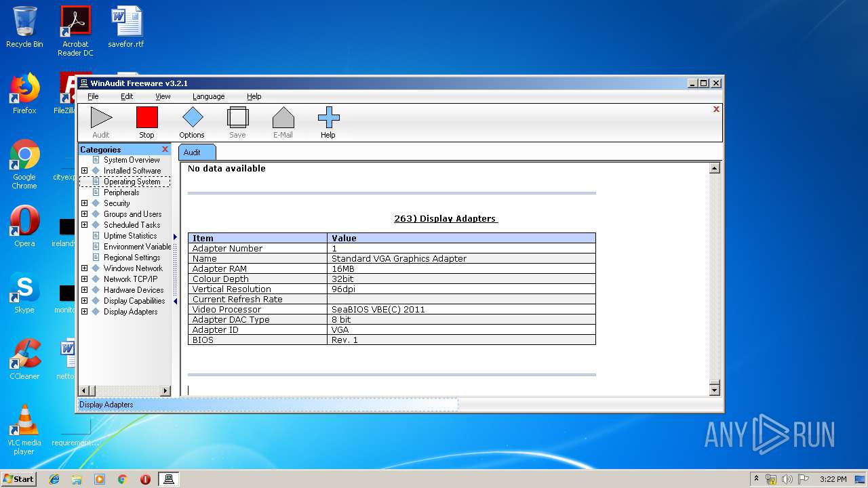Open the Options diamond icon

pos(193,118)
